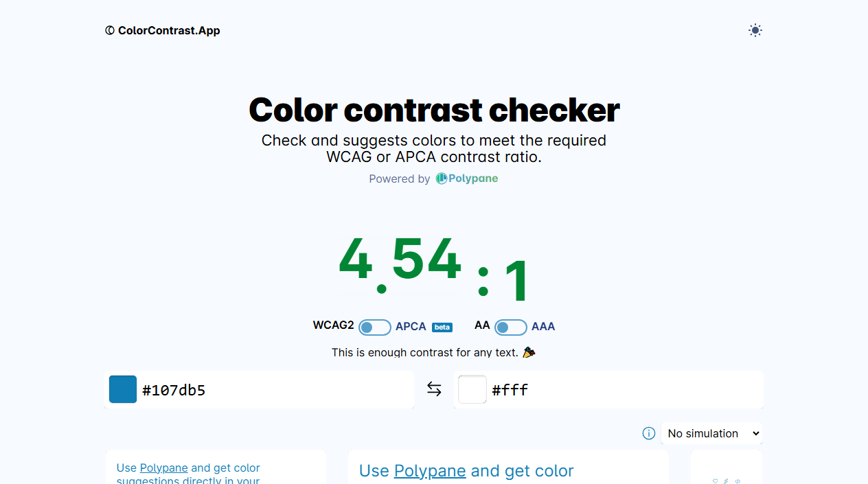Click the eye icon in the bottom-right card
Screen dimensions: 868x484
point(737,482)
